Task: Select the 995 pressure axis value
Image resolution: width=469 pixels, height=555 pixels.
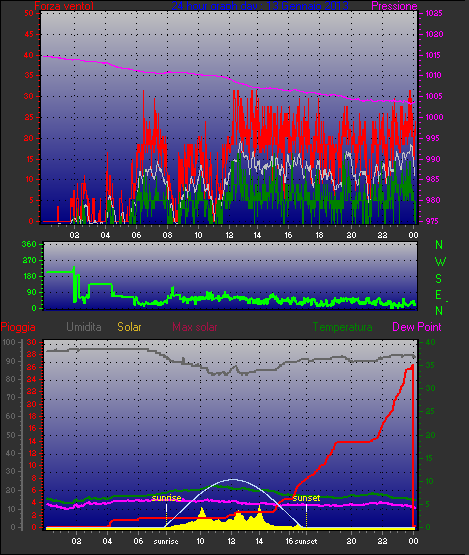Action: [433, 138]
